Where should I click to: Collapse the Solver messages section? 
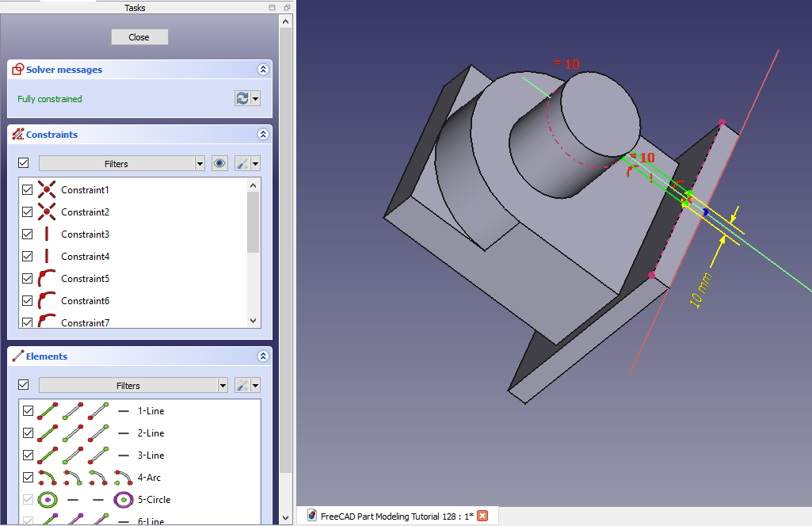[263, 70]
